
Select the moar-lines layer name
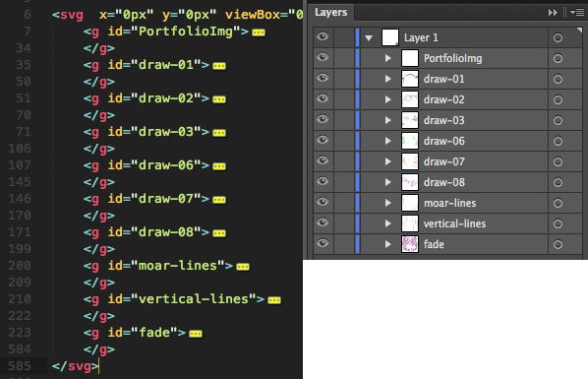click(x=449, y=203)
